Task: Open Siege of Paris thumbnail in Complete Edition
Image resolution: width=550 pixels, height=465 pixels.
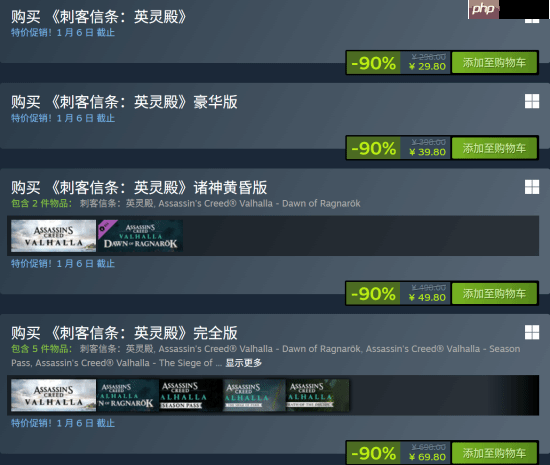Action: tap(255, 395)
